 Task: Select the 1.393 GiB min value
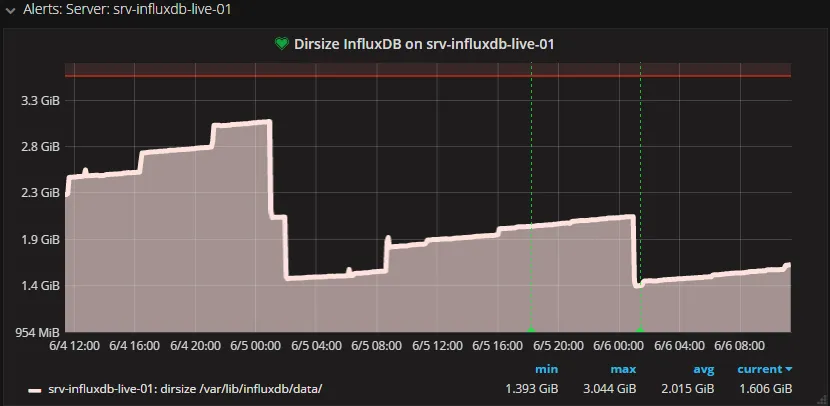(x=531, y=389)
